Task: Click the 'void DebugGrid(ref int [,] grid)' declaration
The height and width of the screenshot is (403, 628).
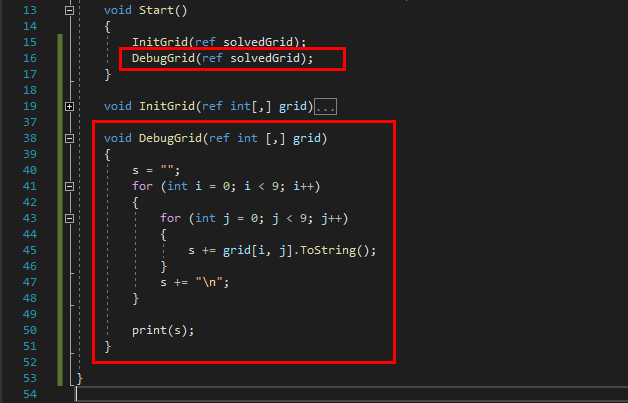Action: (x=215, y=139)
